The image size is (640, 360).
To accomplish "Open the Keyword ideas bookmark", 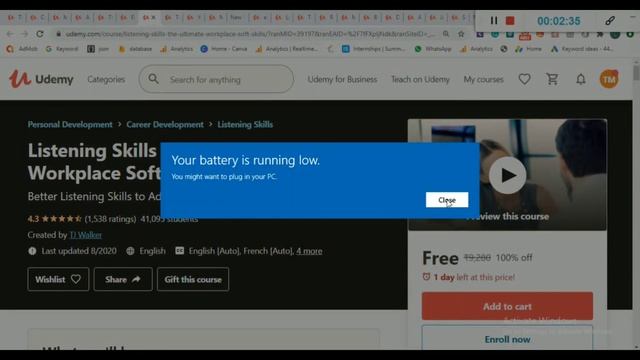I will click(x=582, y=49).
